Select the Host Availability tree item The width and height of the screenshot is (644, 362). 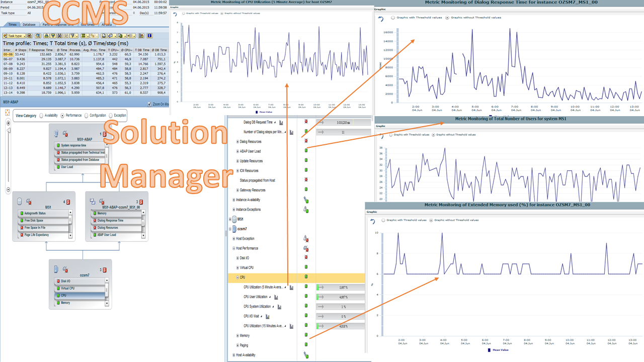pos(246,355)
